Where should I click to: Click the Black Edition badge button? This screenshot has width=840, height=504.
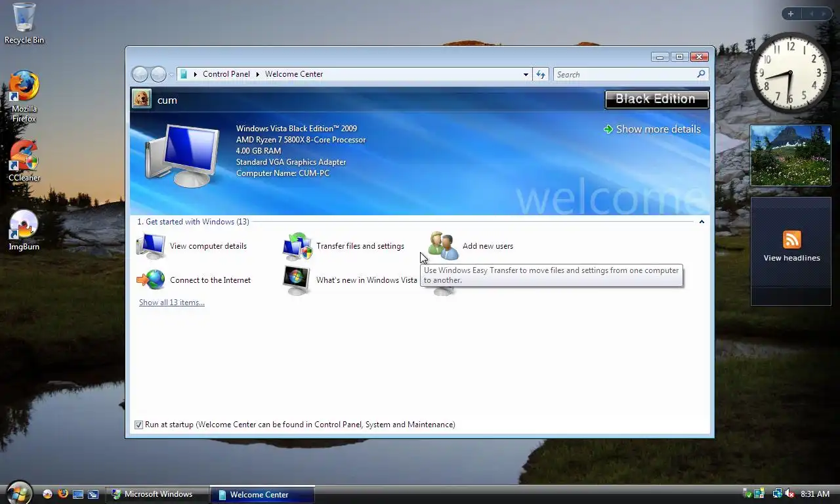656,99
